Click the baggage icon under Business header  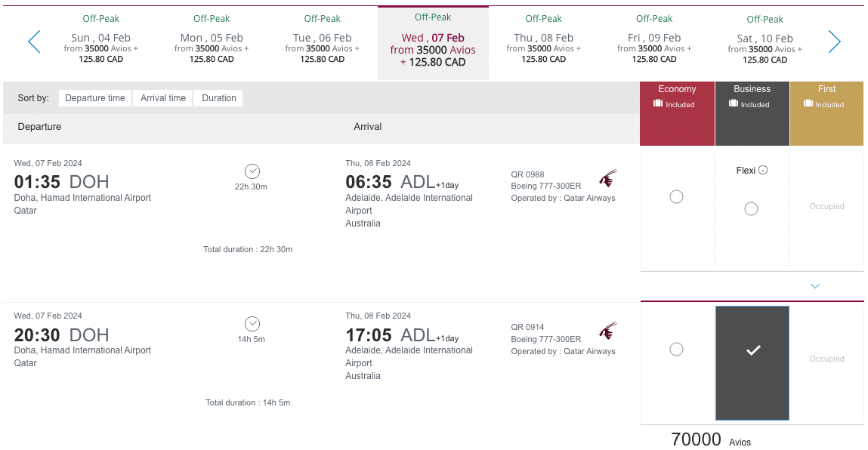[733, 104]
